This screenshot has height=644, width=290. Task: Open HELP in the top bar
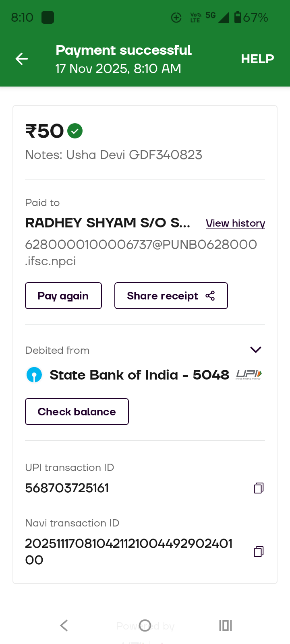pyautogui.click(x=257, y=59)
